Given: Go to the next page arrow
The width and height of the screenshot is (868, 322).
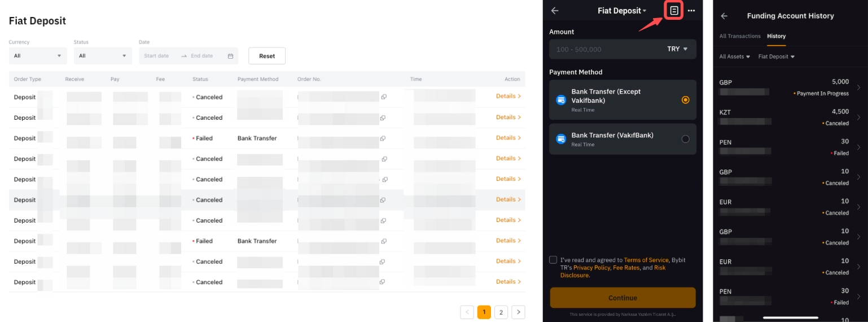Looking at the screenshot, I should click(x=518, y=312).
